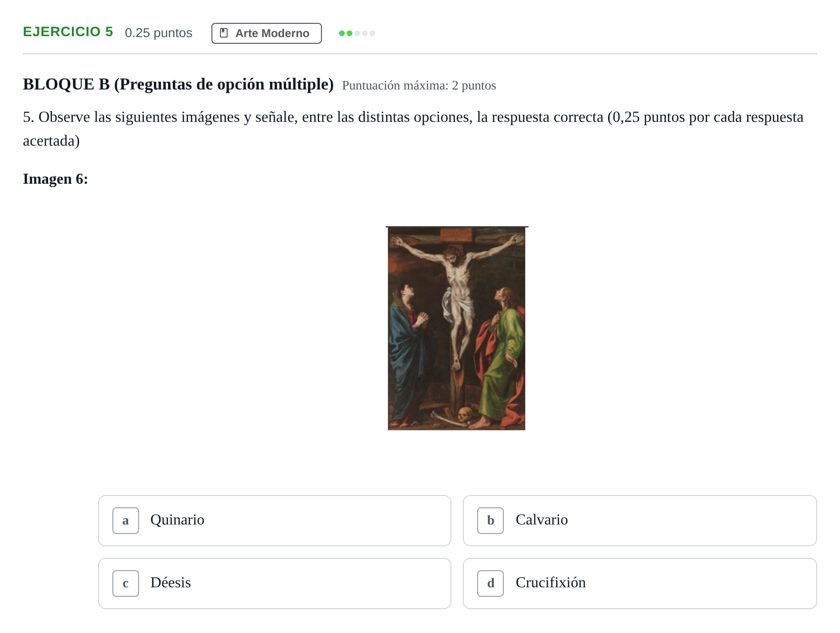Choose answer Crucifixión
840x633 pixels.
click(640, 584)
